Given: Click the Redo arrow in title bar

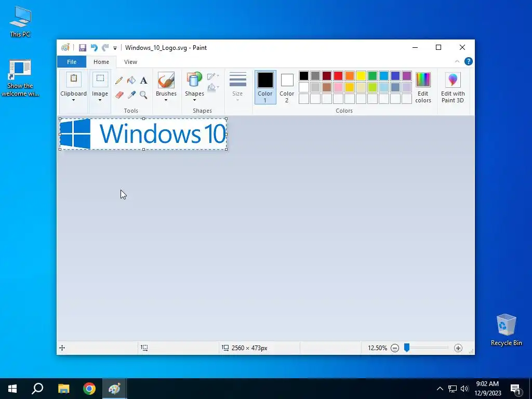Looking at the screenshot, I should (x=105, y=48).
